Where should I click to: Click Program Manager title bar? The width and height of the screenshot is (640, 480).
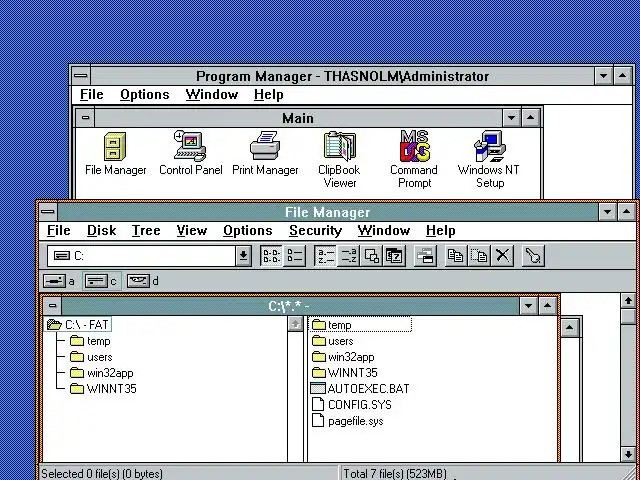point(342,76)
